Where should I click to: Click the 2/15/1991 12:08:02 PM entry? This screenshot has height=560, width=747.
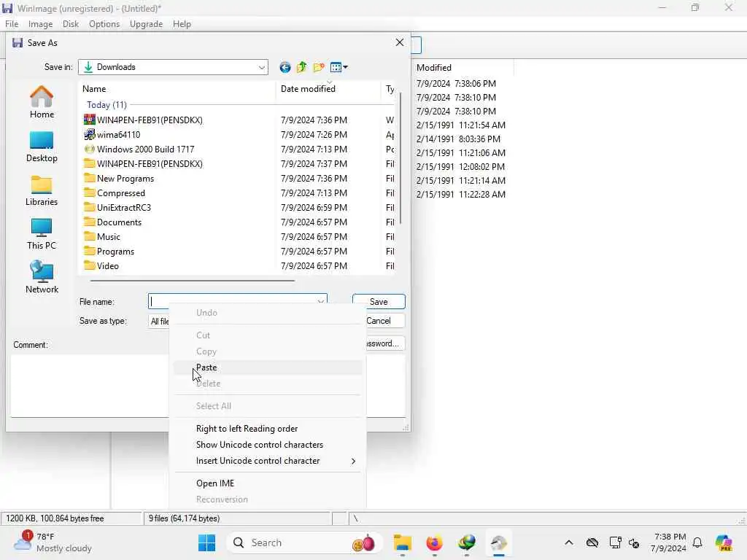tap(460, 167)
